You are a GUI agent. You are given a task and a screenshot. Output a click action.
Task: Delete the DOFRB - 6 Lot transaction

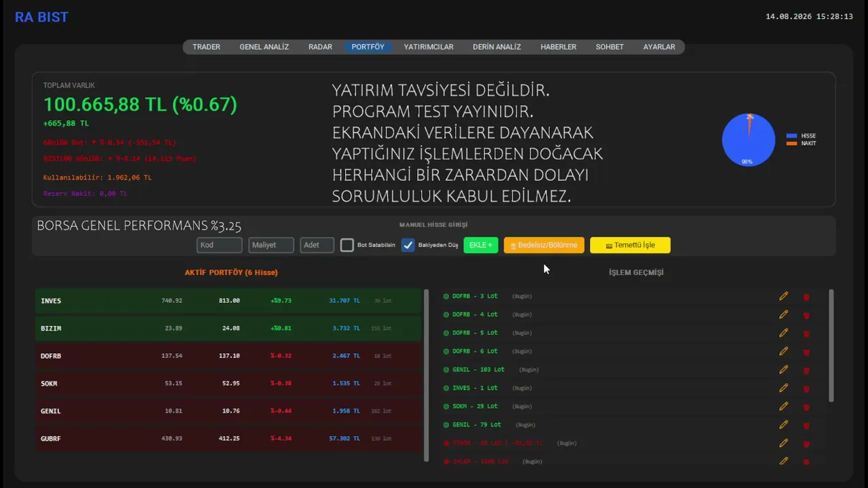coord(806,352)
